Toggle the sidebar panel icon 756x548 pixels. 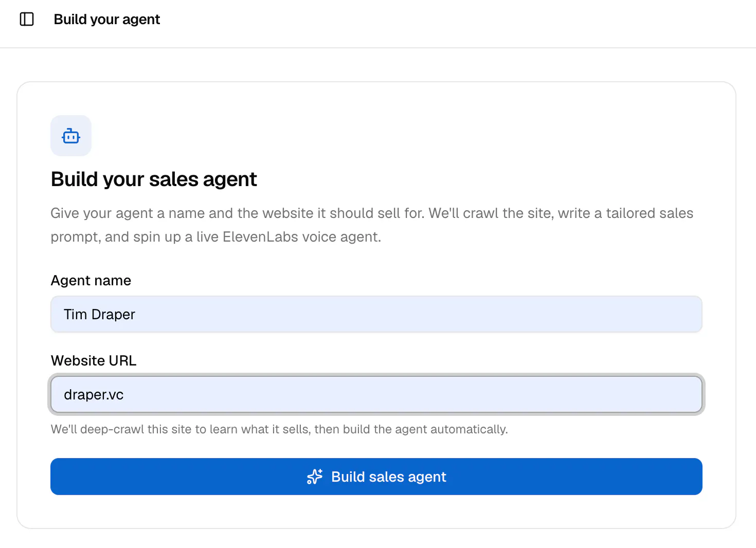coord(27,19)
